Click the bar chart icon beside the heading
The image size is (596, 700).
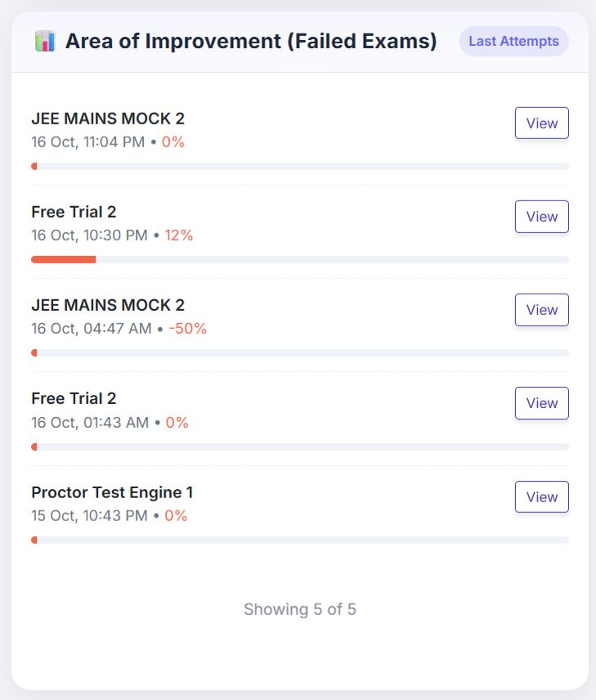click(x=45, y=41)
